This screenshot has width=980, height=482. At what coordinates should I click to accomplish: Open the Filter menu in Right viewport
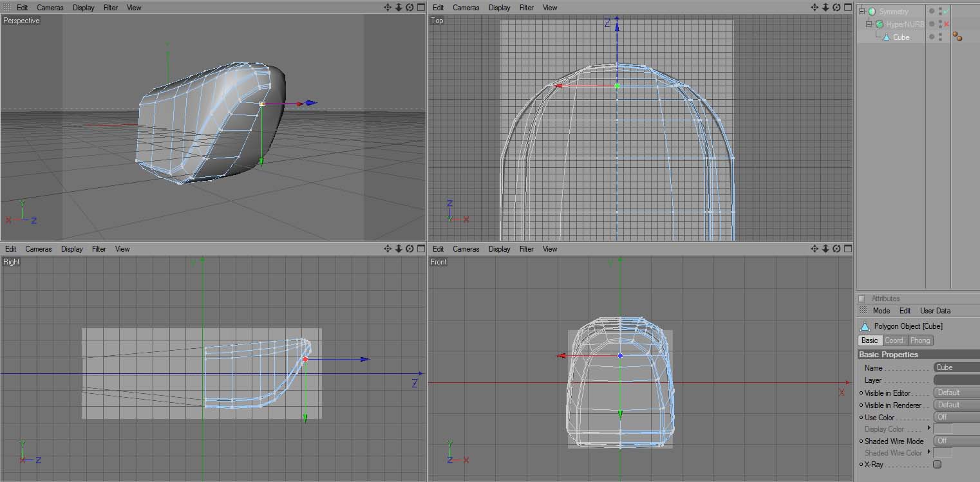[x=99, y=249]
